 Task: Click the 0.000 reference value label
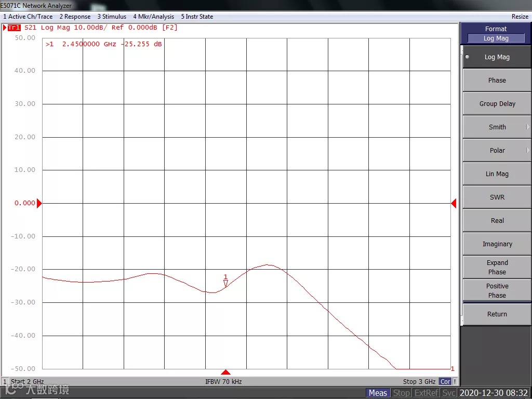(25, 203)
